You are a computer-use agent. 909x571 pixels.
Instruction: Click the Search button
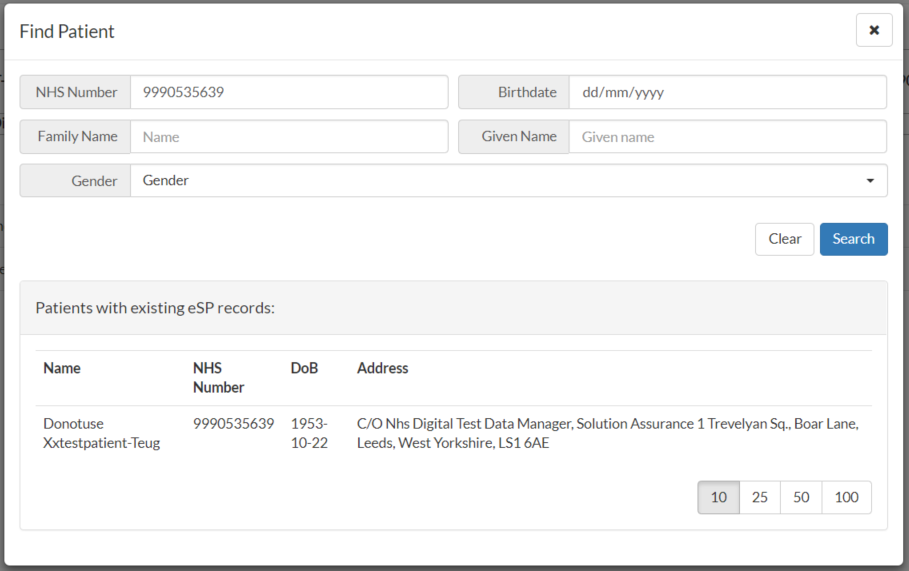click(853, 239)
